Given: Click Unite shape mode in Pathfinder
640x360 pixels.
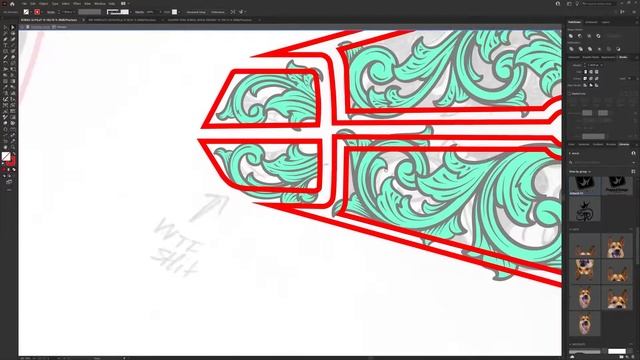Looking at the screenshot, I should pyautogui.click(x=571, y=36).
